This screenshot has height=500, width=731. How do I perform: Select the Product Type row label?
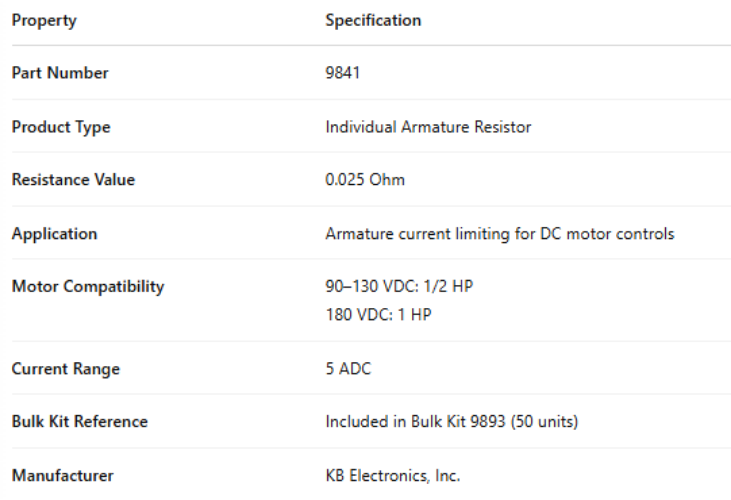pos(61,127)
